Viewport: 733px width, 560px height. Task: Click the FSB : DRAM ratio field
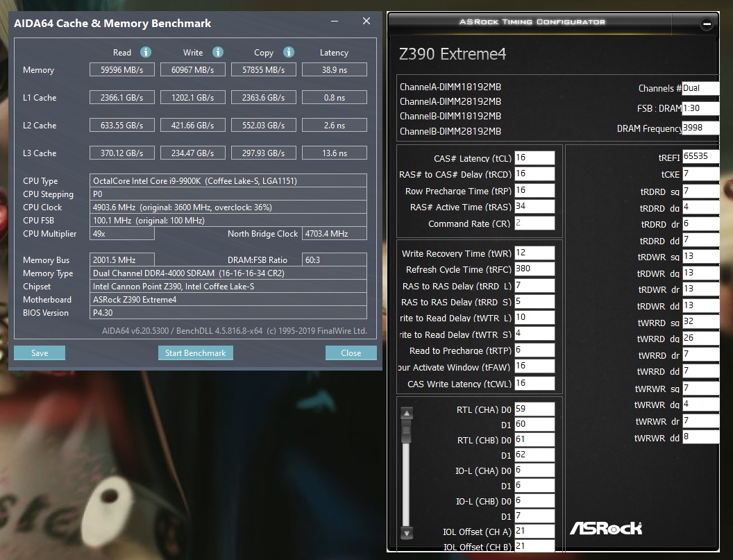point(700,108)
